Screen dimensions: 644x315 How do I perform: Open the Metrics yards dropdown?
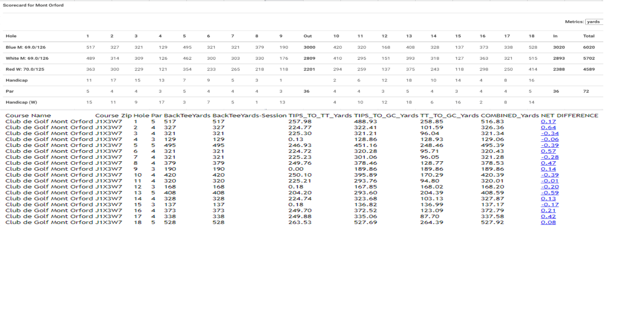[594, 22]
